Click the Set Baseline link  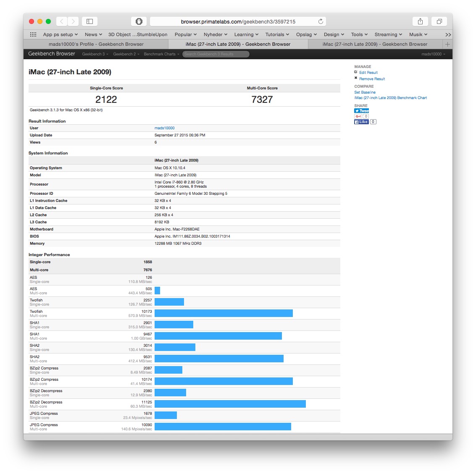(x=365, y=92)
